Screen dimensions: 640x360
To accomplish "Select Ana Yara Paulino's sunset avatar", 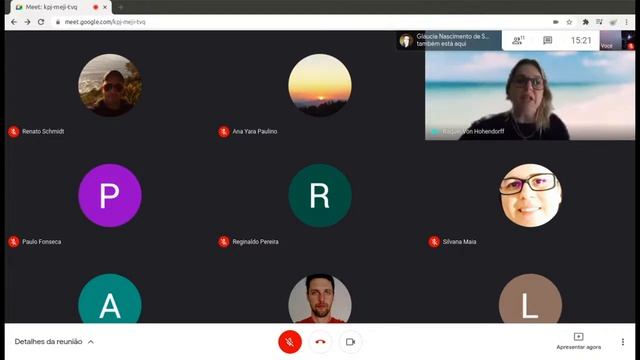I will (320, 85).
